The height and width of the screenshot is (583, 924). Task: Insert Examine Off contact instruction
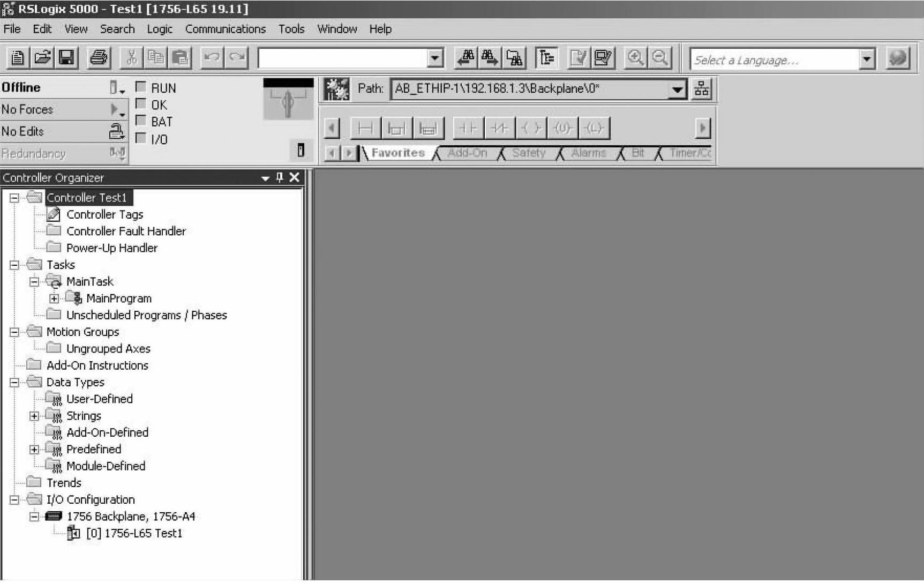(500, 128)
